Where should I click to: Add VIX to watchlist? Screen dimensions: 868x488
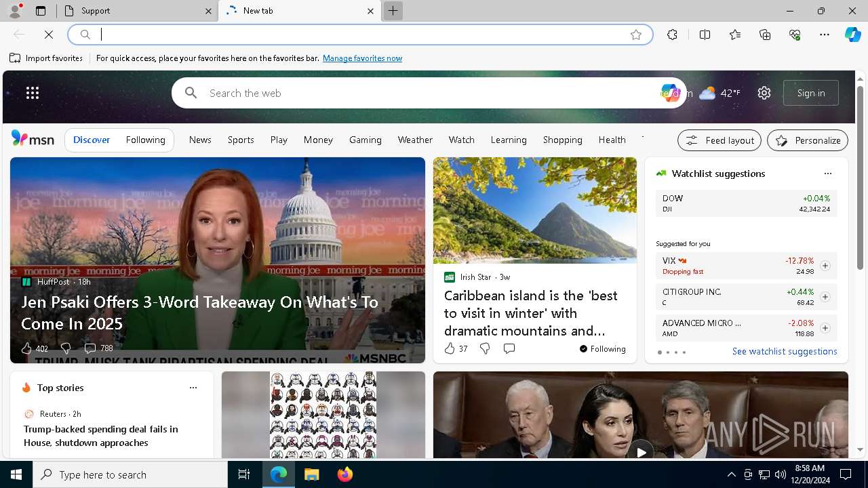coord(825,266)
